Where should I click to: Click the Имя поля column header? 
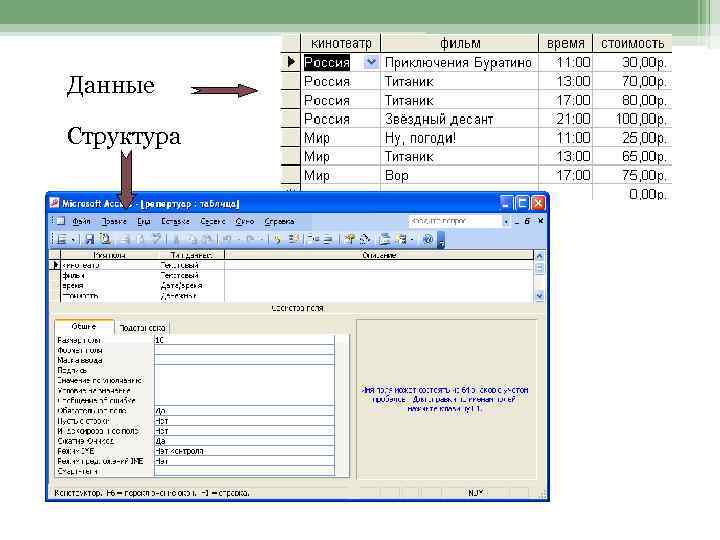[x=109, y=255]
